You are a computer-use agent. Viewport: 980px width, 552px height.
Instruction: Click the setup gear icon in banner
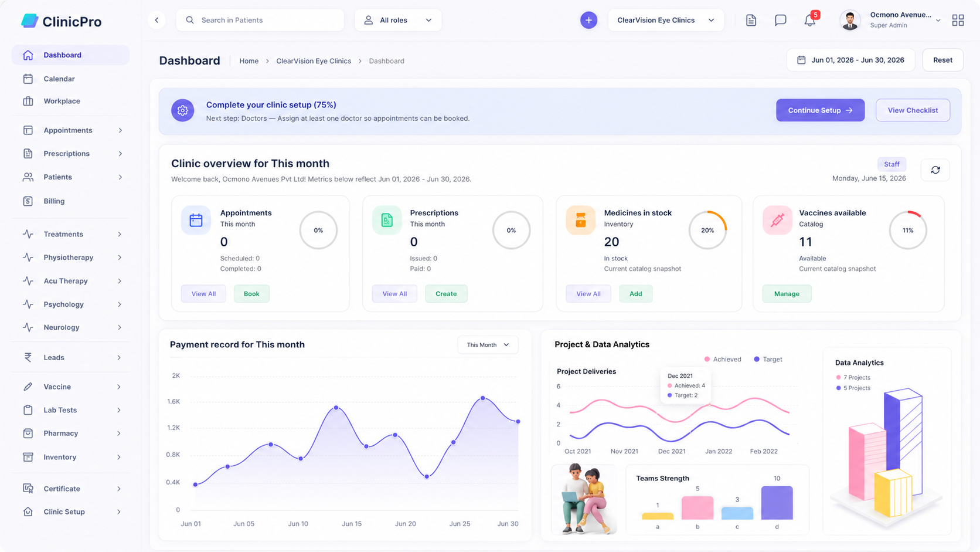182,110
